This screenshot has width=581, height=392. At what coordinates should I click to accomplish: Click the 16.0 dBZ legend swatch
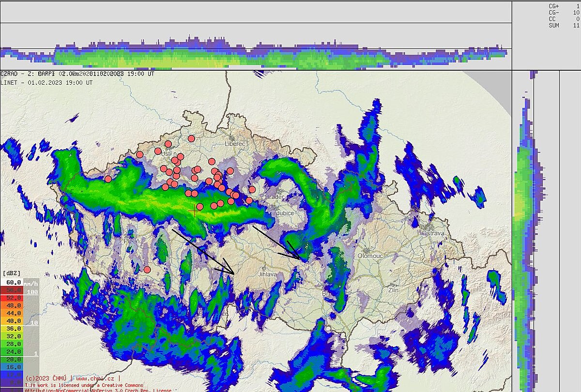tap(12, 367)
